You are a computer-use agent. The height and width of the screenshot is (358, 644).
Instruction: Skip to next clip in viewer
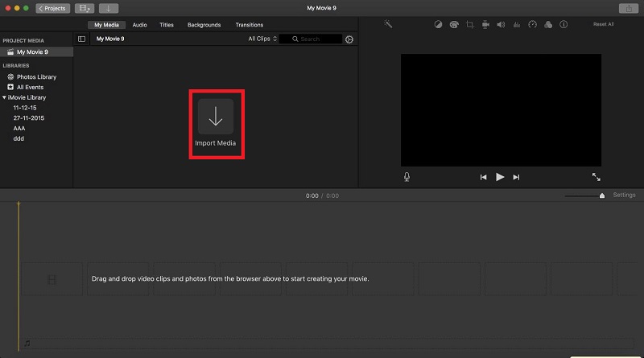click(x=516, y=177)
